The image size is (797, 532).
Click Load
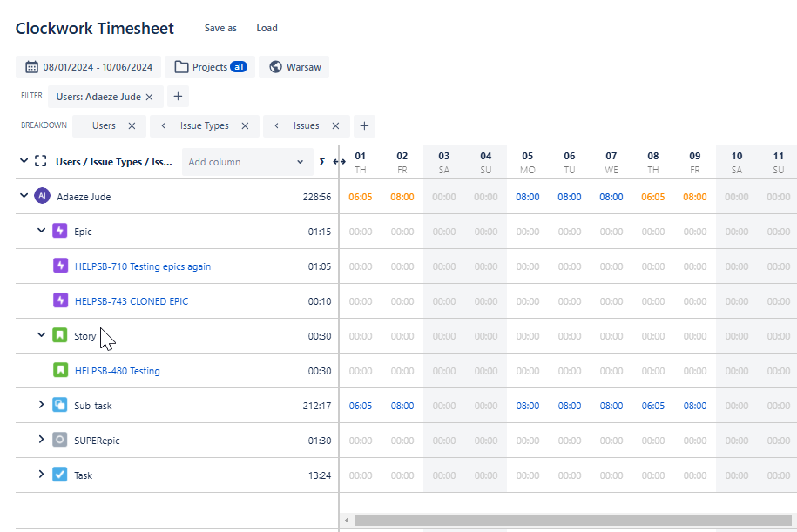coord(267,29)
